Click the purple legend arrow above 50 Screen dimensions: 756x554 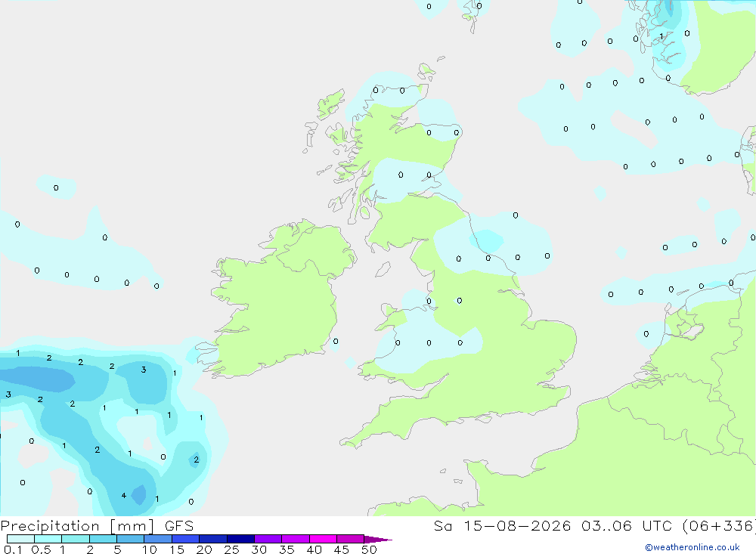tap(378, 539)
